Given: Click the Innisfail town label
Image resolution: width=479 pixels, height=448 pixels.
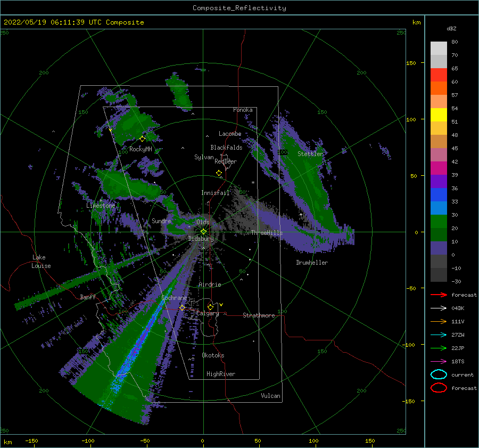Looking at the screenshot, I should click(x=215, y=193).
